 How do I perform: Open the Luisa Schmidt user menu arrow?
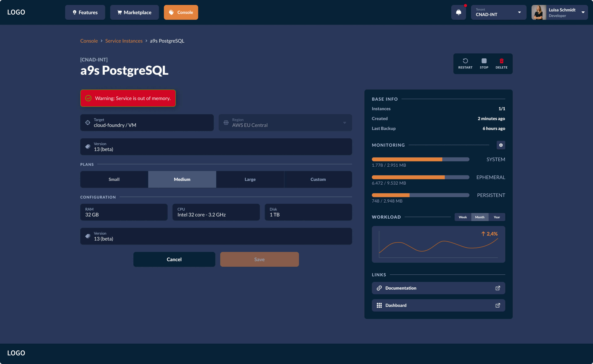[x=583, y=12]
